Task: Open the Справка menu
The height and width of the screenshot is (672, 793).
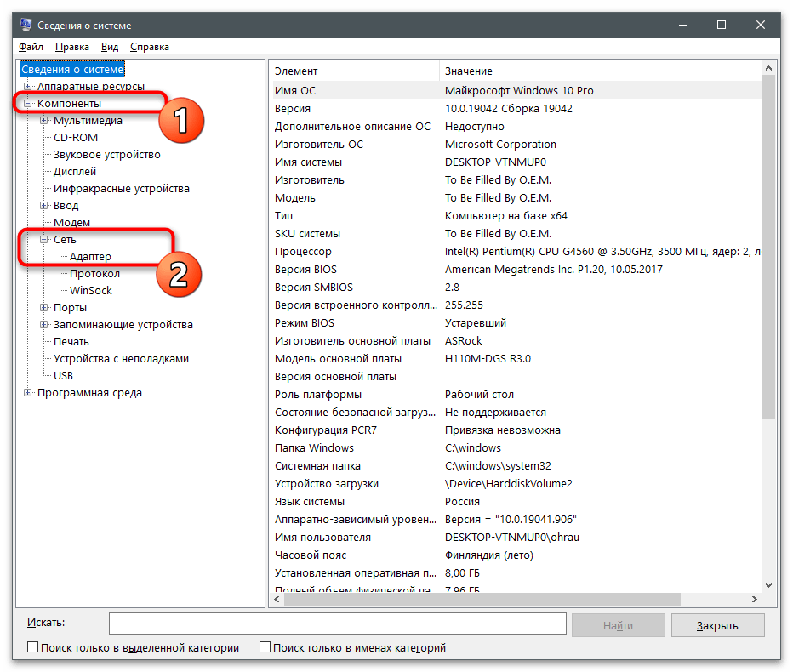Action: 150,47
